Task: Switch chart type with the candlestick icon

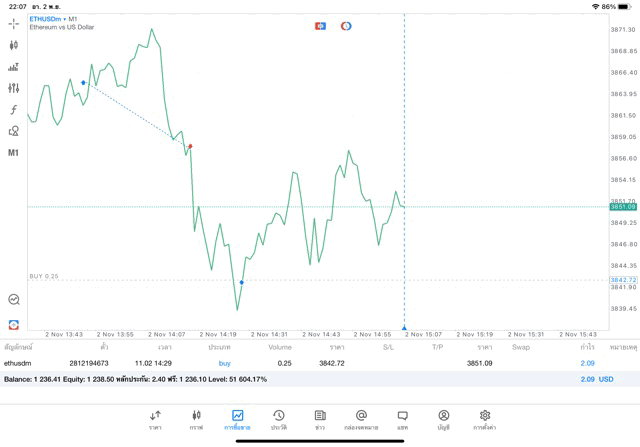Action: (x=13, y=45)
